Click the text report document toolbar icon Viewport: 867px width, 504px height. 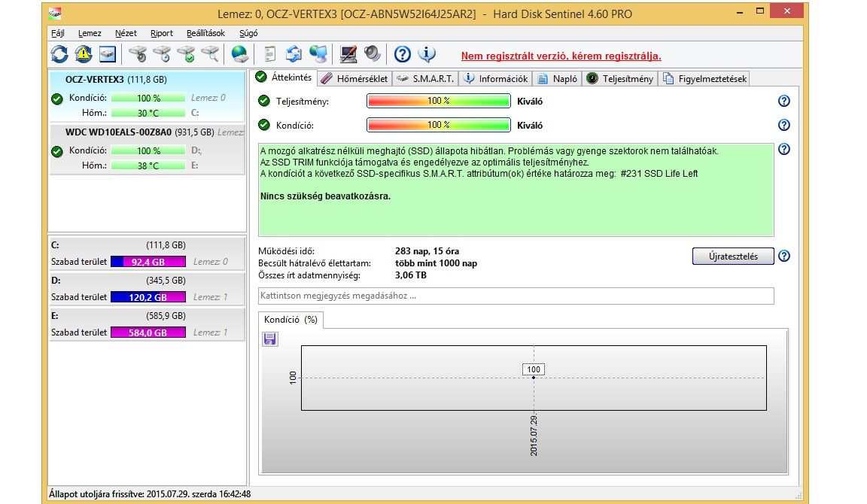(270, 54)
